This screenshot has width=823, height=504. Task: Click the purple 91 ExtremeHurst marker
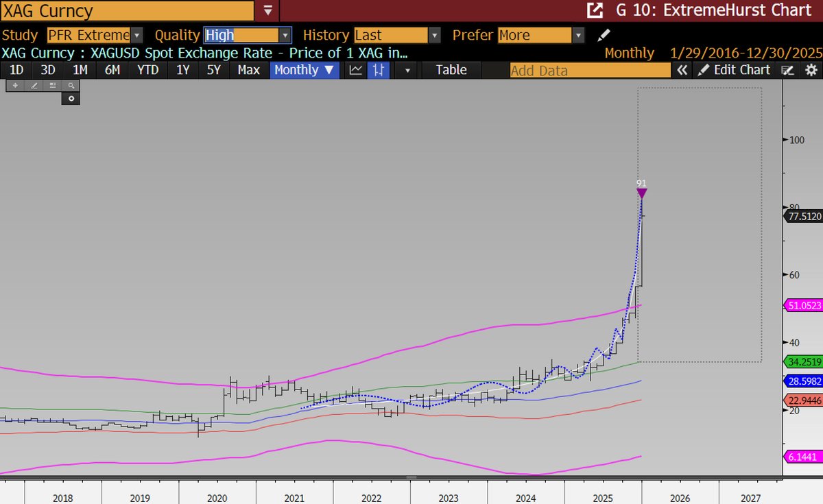[x=641, y=193]
